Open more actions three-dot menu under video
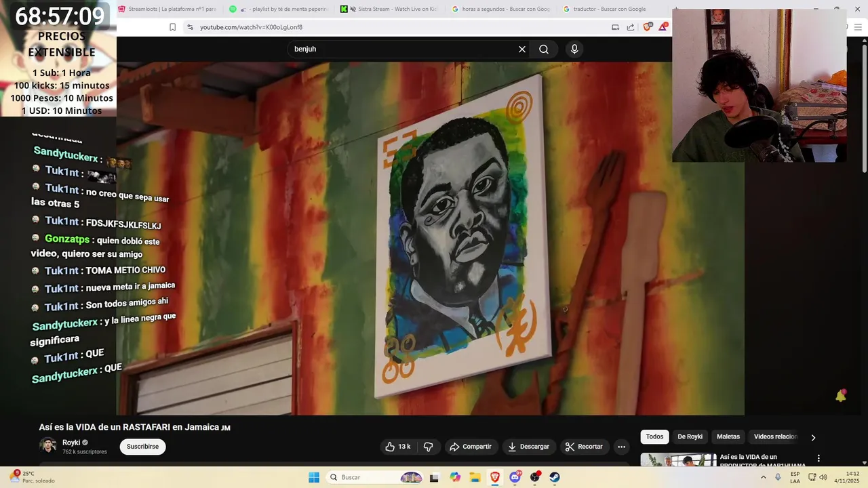 621,447
